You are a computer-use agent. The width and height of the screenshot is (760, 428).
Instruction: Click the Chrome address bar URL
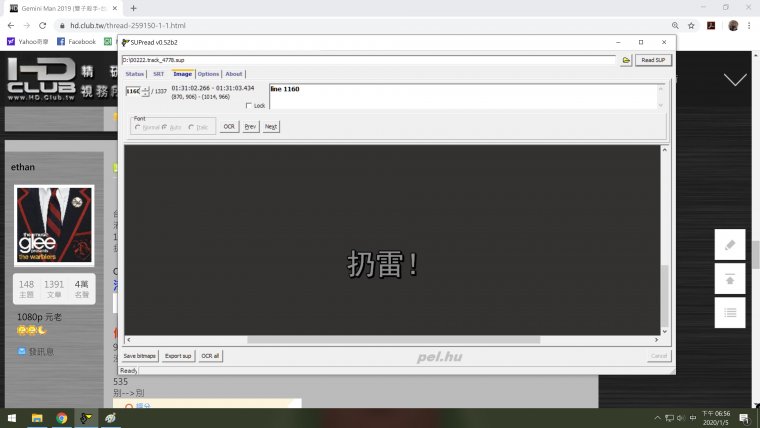click(127, 26)
